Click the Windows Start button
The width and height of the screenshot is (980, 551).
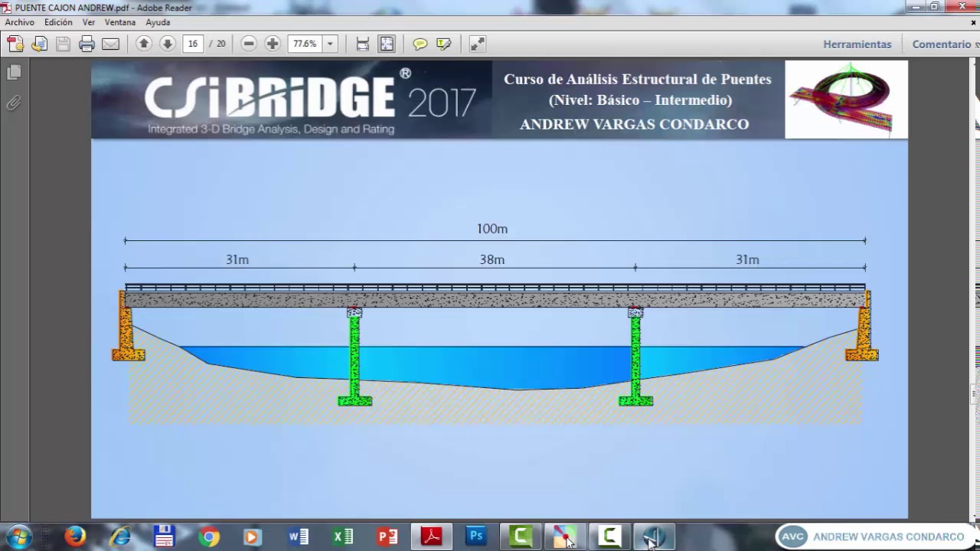click(x=18, y=536)
